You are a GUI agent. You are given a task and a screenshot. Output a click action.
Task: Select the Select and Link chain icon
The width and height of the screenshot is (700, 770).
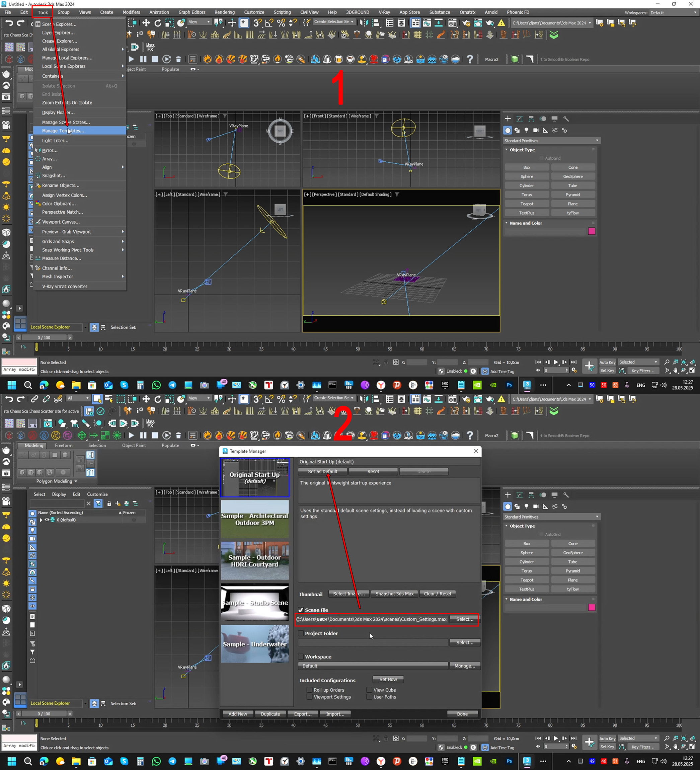pyautogui.click(x=34, y=399)
